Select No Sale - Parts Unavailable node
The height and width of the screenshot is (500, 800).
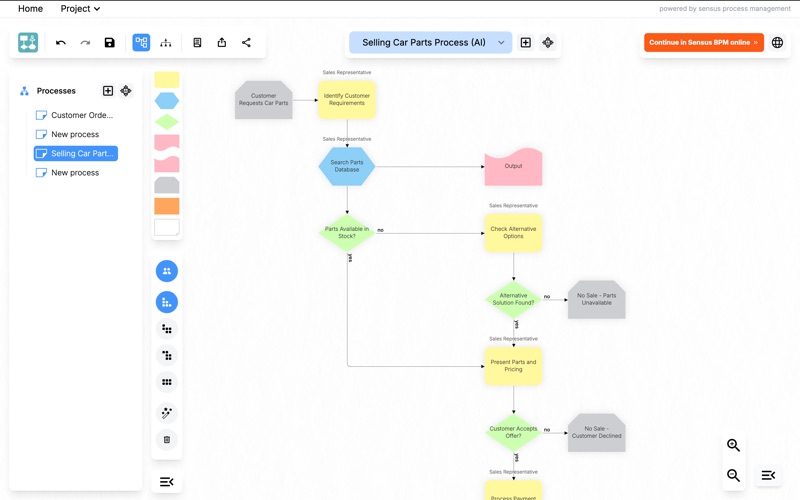pos(596,299)
